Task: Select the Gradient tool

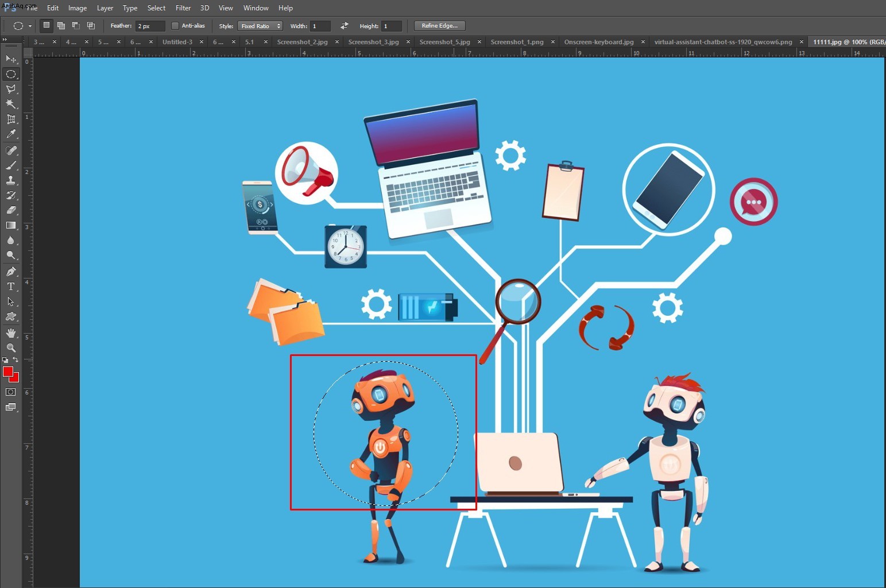Action: pyautogui.click(x=11, y=225)
